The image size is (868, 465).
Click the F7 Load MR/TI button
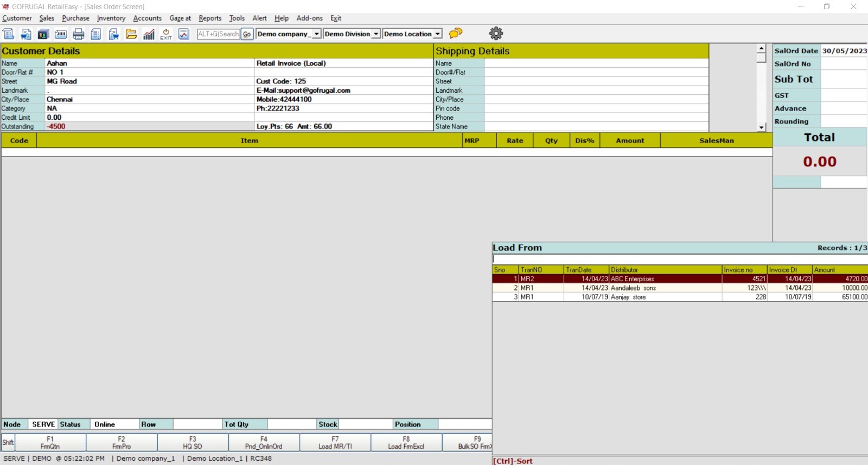click(x=335, y=442)
